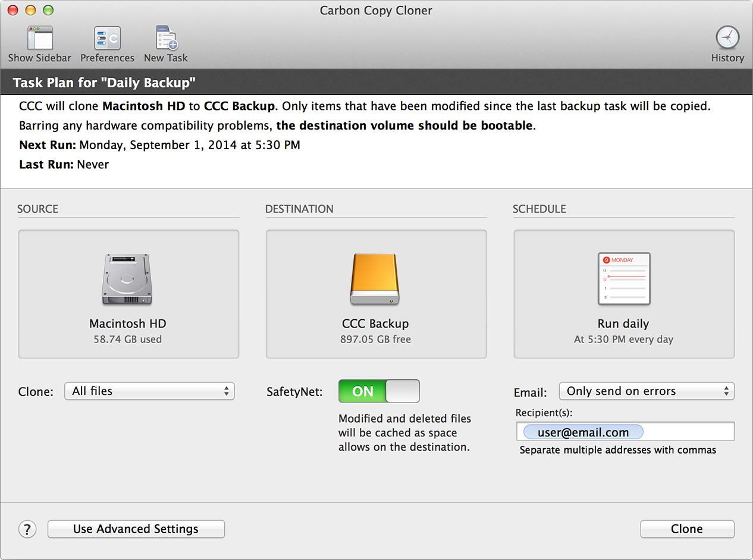Open the Clone 'All files' dropdown
Screen dimensions: 753x560
pyautogui.click(x=149, y=391)
